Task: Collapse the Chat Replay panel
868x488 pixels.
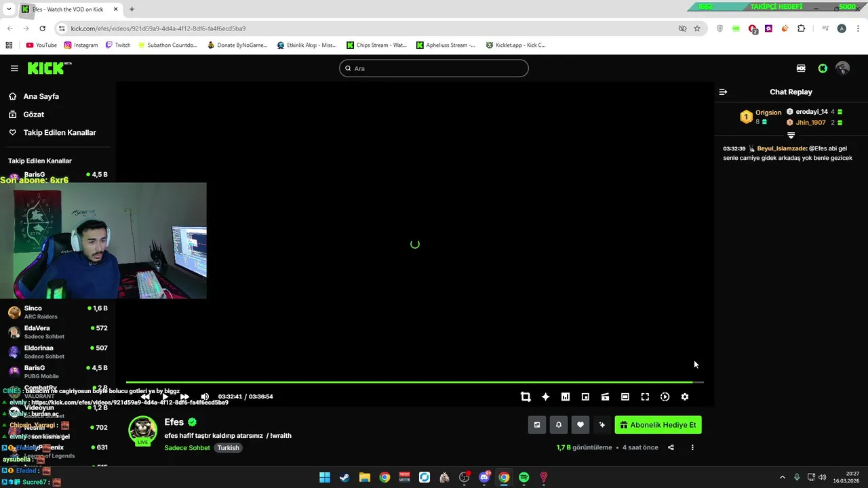Action: 723,92
